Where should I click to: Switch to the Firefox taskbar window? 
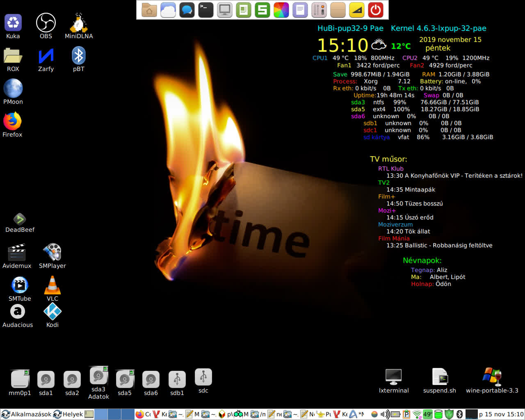pyautogui.click(x=143, y=414)
